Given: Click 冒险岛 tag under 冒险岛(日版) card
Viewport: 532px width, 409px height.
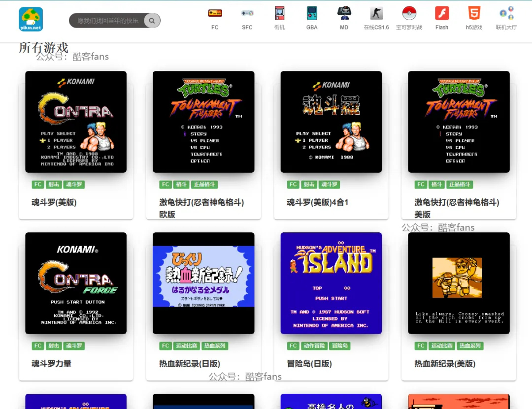Looking at the screenshot, I should (x=339, y=346).
